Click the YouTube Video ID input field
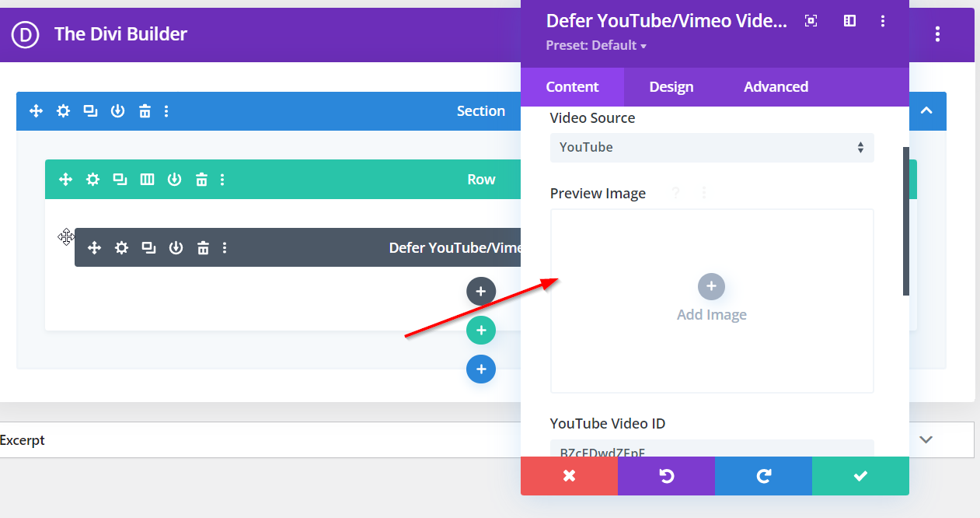This screenshot has height=518, width=980. click(712, 451)
